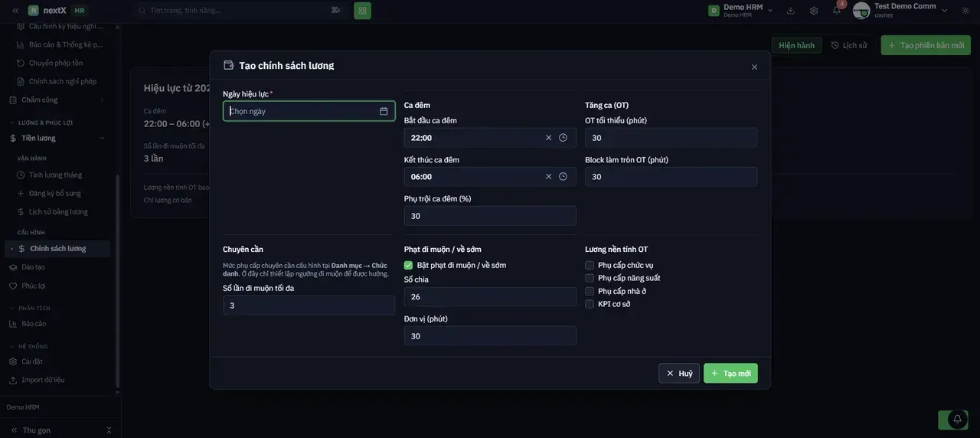This screenshot has width=980, height=438.
Task: Click the Ngày hiệu lực date field
Action: (x=309, y=111)
